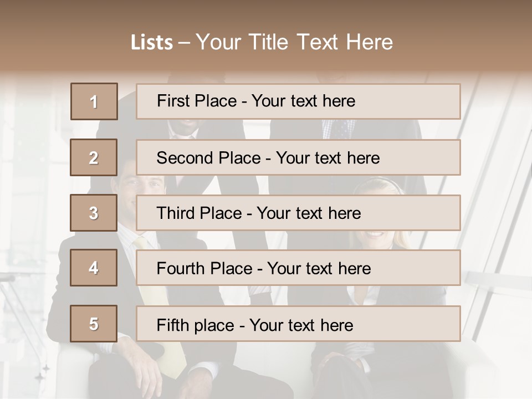The height and width of the screenshot is (399, 532).
Task: Click the number 3 box
Action: pyautogui.click(x=94, y=213)
